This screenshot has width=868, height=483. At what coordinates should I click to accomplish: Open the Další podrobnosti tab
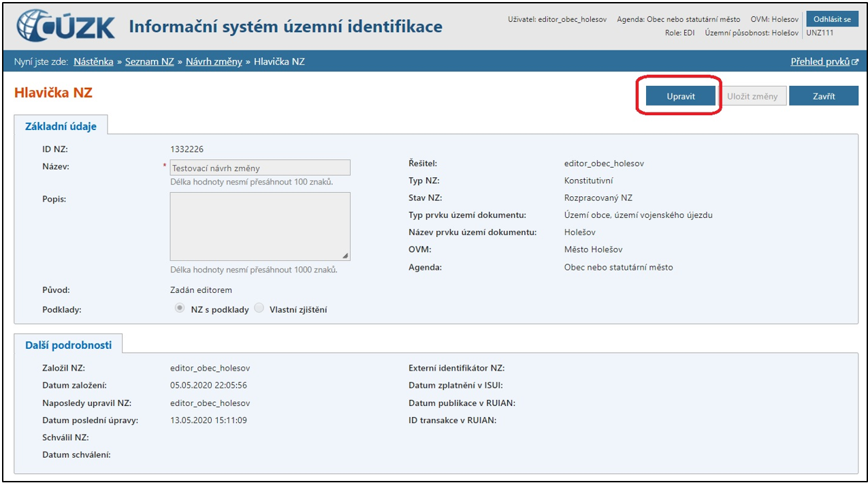click(68, 345)
